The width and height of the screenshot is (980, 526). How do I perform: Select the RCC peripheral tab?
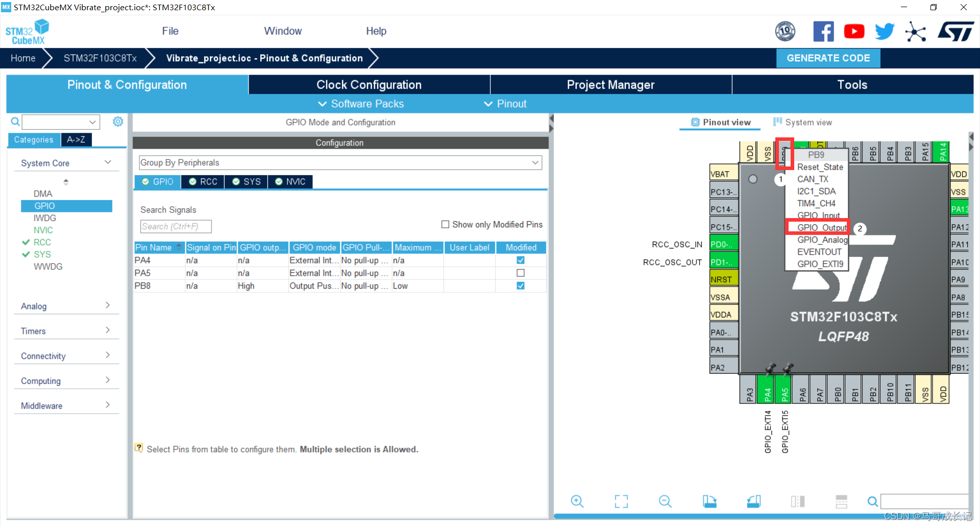[203, 182]
